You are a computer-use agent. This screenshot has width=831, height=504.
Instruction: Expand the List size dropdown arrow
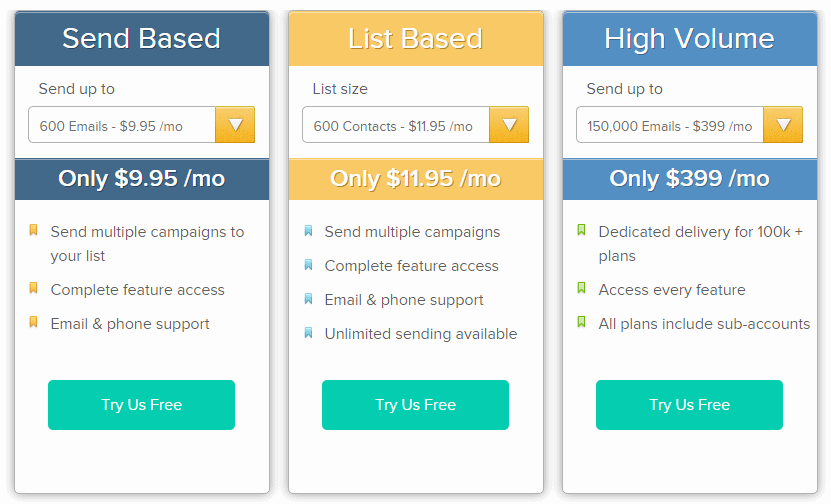pos(509,125)
